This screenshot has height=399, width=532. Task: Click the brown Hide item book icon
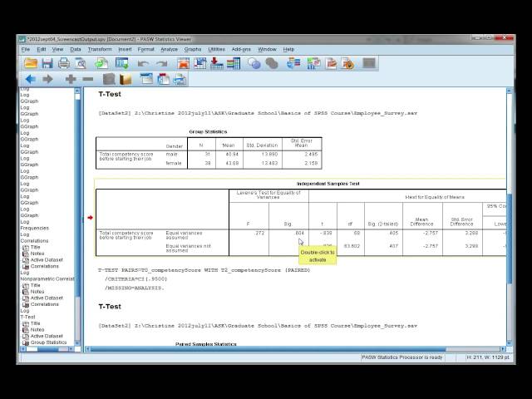click(126, 79)
